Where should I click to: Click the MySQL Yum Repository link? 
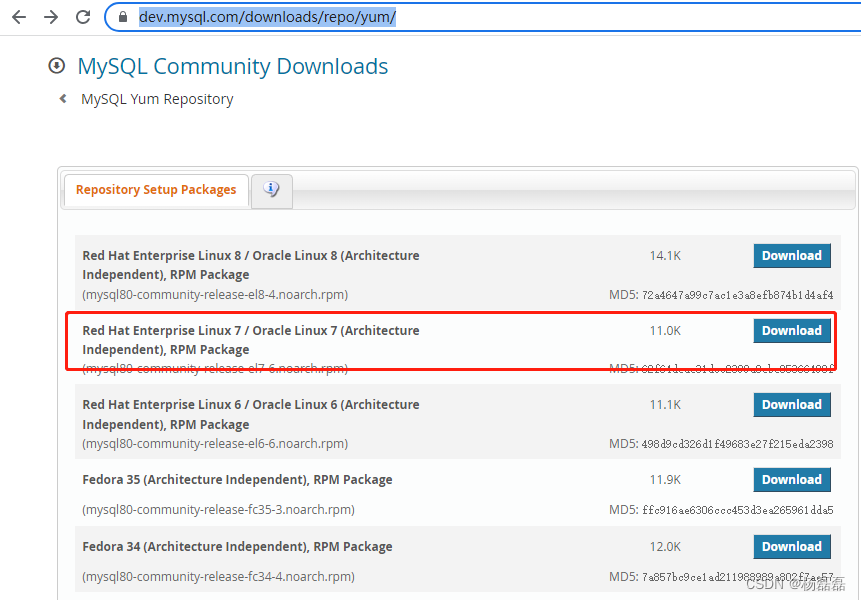coord(156,99)
